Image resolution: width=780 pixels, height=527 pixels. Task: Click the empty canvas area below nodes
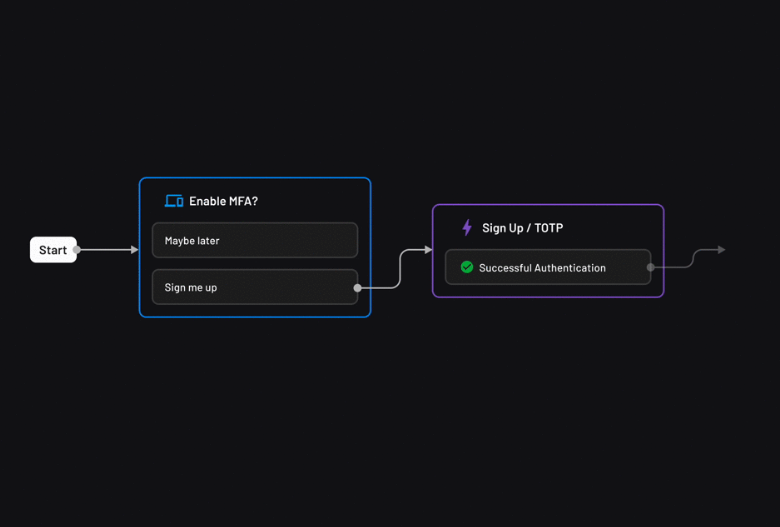400,430
